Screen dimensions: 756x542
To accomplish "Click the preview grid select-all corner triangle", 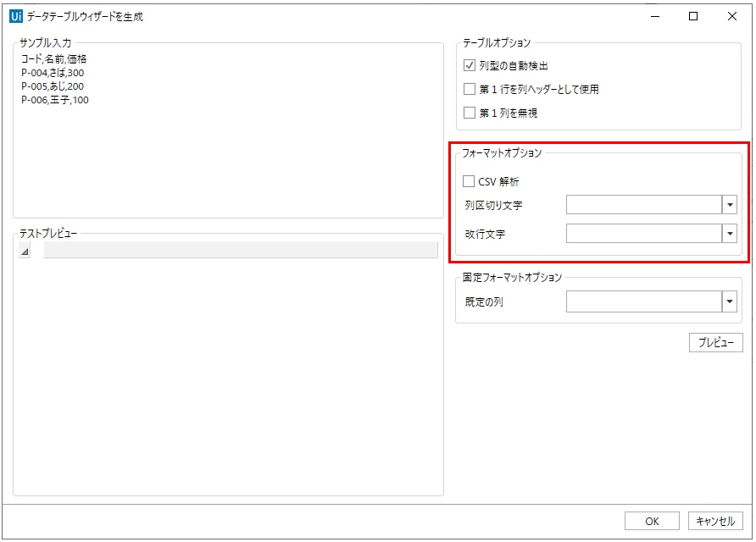I will point(24,252).
